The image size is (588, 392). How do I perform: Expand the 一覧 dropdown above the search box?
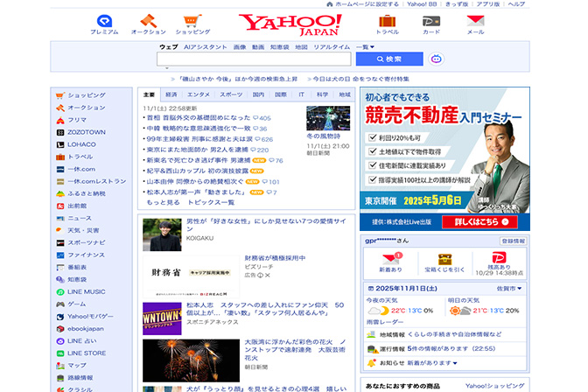366,46
